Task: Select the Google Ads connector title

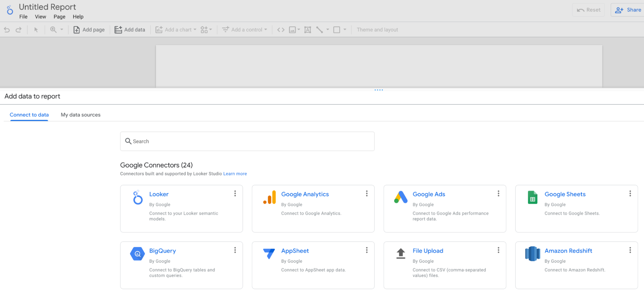Action: pos(429,194)
